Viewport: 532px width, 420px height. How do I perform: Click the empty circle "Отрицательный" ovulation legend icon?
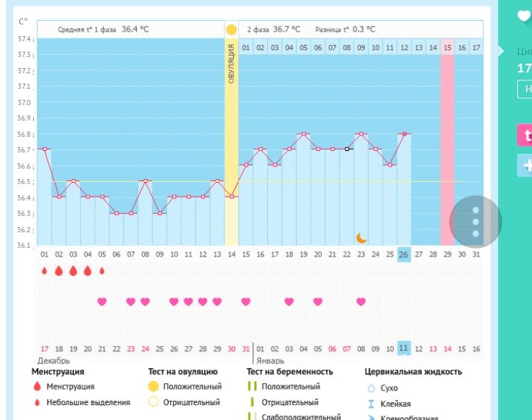(154, 402)
